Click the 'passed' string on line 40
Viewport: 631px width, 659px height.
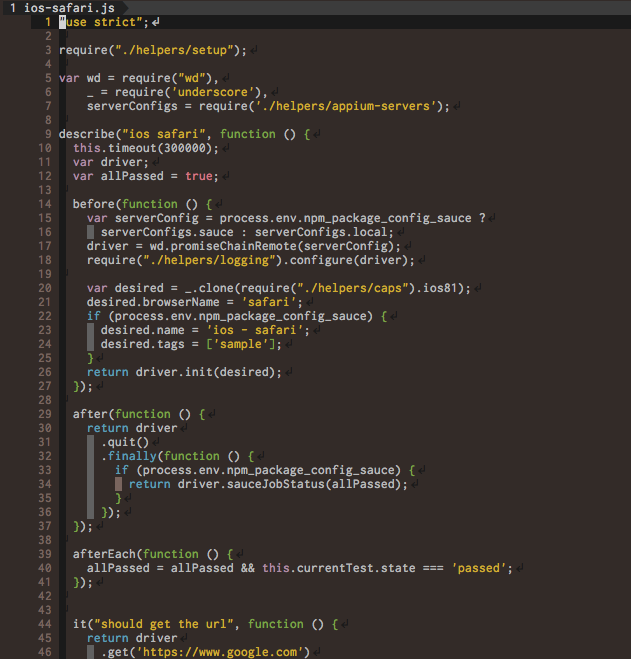coord(478,568)
